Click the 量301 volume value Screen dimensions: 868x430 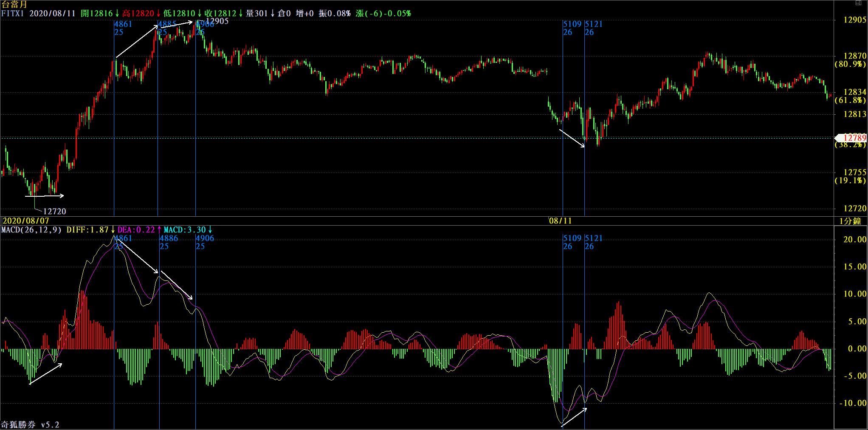click(257, 14)
